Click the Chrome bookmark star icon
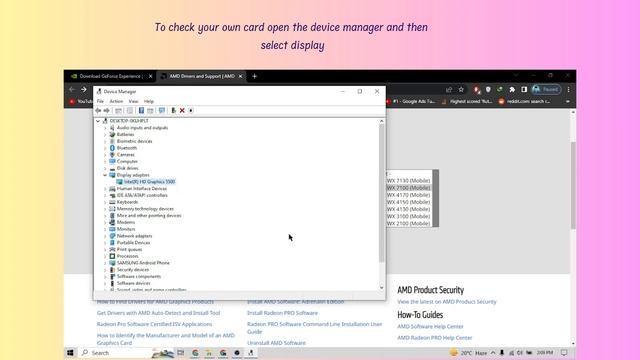The width and height of the screenshot is (640, 360). click(461, 89)
